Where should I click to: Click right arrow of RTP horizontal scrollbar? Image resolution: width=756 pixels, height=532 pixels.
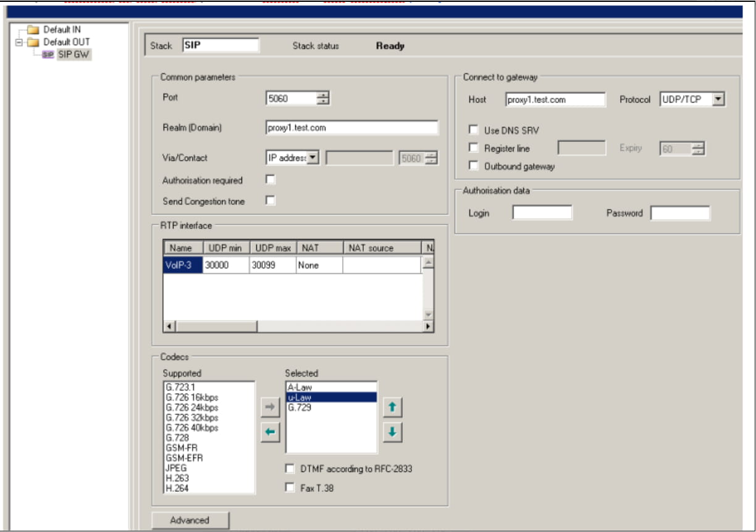428,326
